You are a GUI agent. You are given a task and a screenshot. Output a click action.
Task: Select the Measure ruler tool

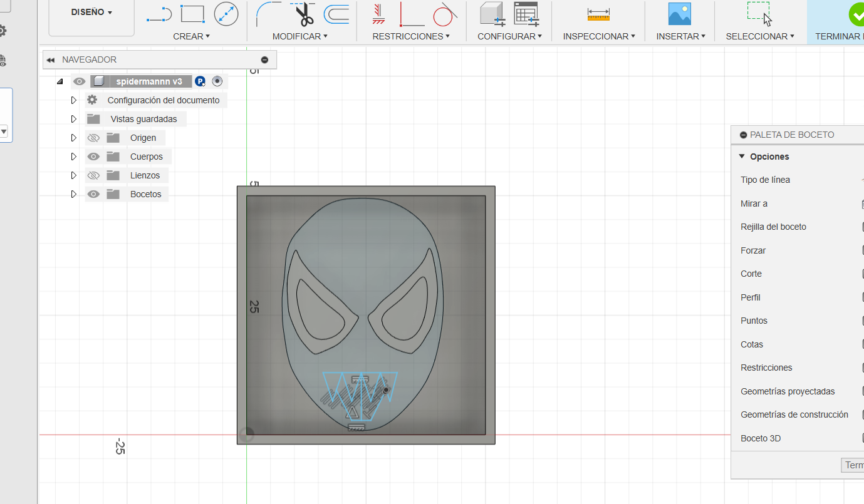tap(598, 14)
